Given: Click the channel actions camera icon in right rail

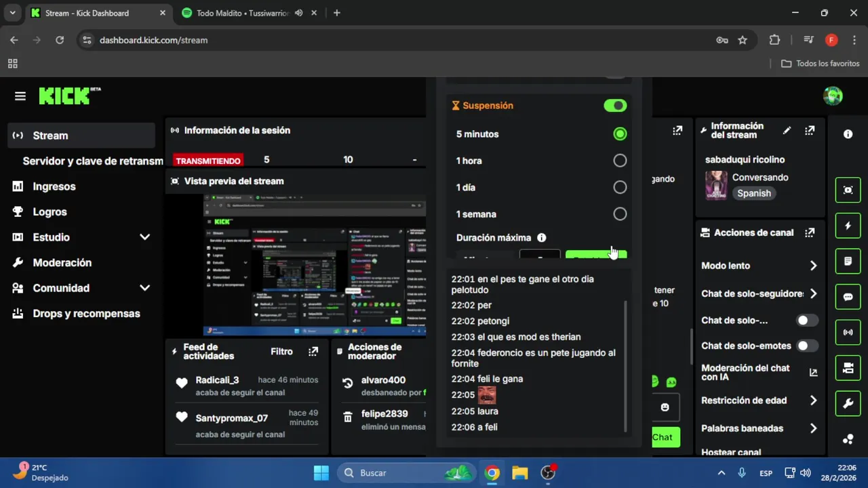Looking at the screenshot, I should (x=848, y=368).
